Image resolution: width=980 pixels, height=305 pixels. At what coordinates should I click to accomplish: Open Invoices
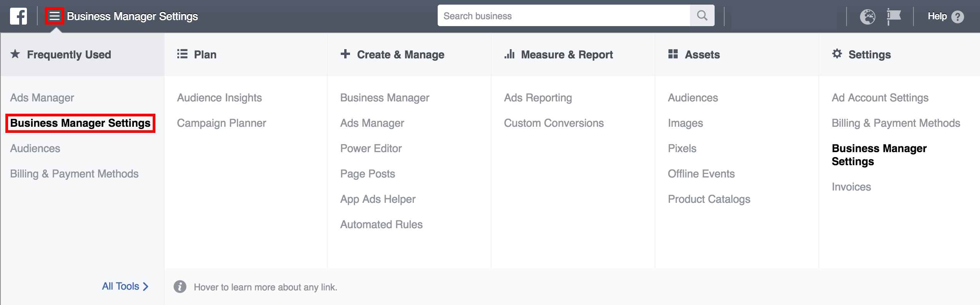[x=851, y=187]
